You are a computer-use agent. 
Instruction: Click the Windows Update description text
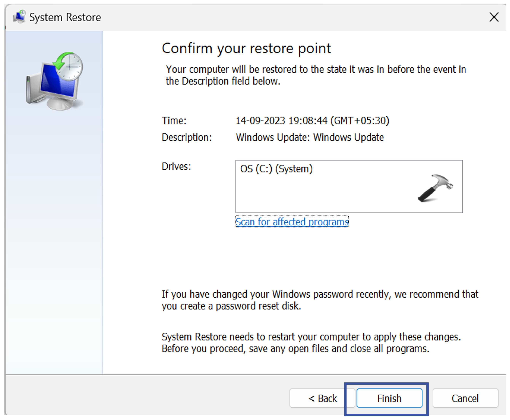point(310,137)
